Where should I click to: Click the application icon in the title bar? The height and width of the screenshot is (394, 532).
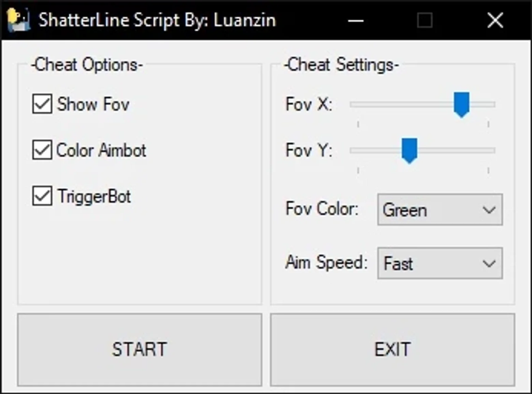click(x=18, y=20)
